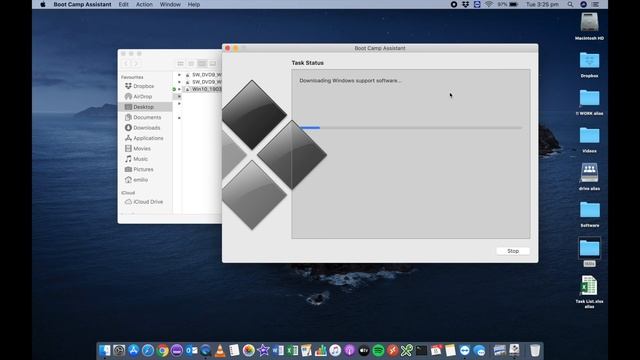Click the Dropbox icon in the menu bar
Viewport: 640px width, 360px height.
point(465,4)
